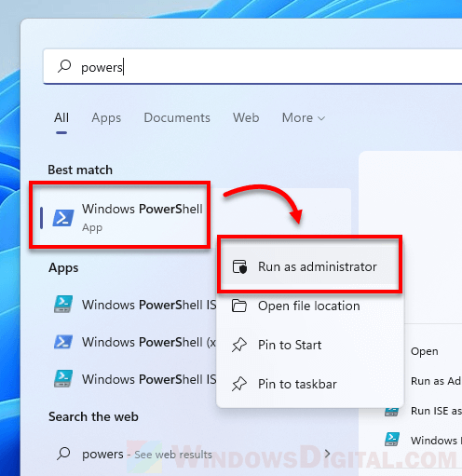
Task: Switch to the Apps search tab
Action: pyautogui.click(x=106, y=118)
